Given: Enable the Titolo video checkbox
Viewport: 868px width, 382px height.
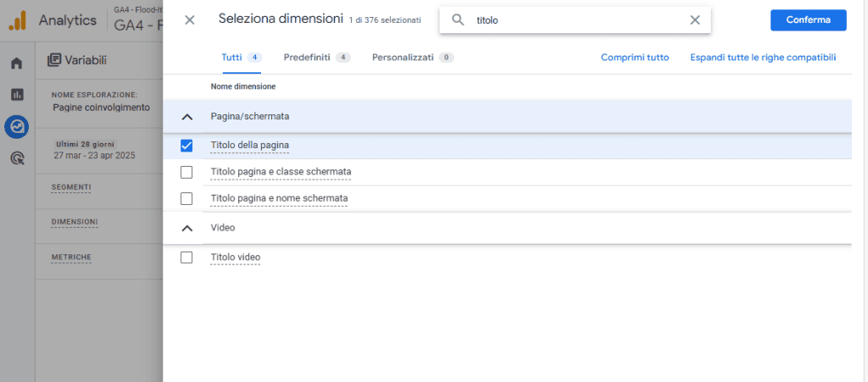Looking at the screenshot, I should point(187,257).
